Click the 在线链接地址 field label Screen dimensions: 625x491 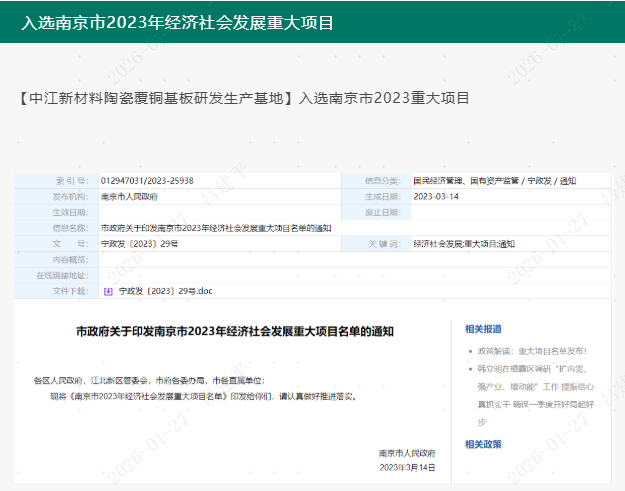point(63,275)
